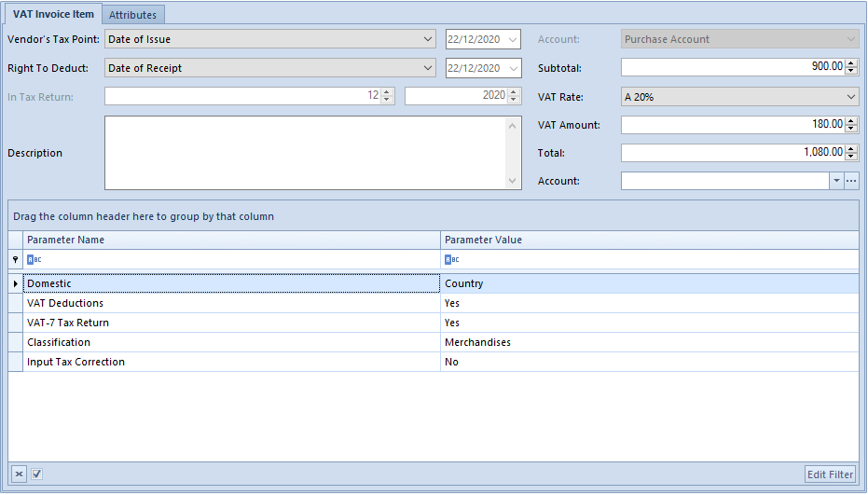This screenshot has height=495, width=868.
Task: Click the group-by column header panel
Action: 434,216
